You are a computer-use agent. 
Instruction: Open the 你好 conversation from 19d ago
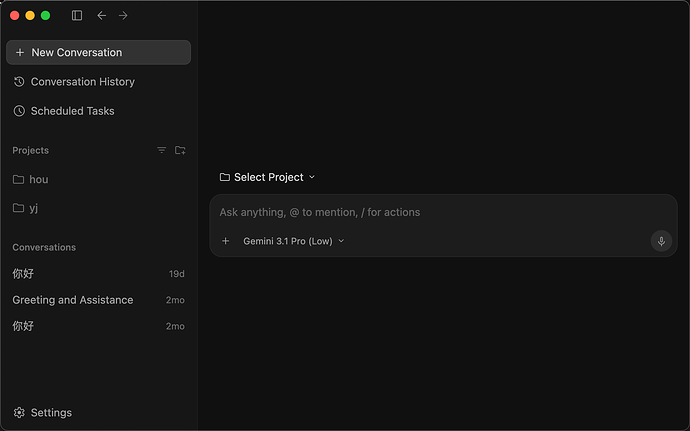(x=99, y=274)
